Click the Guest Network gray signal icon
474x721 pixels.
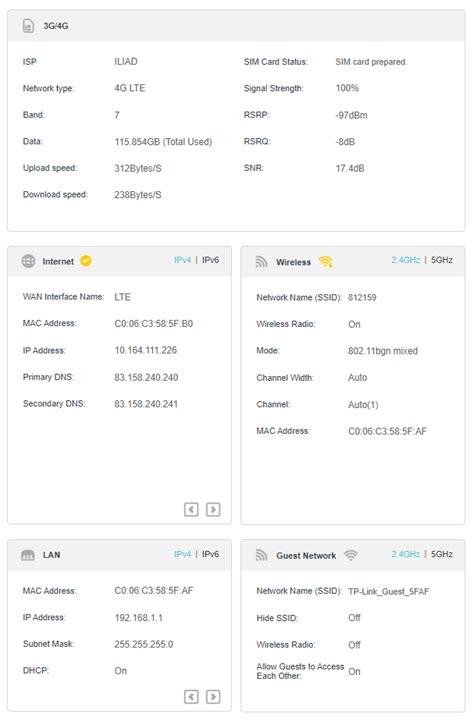pyautogui.click(x=262, y=555)
